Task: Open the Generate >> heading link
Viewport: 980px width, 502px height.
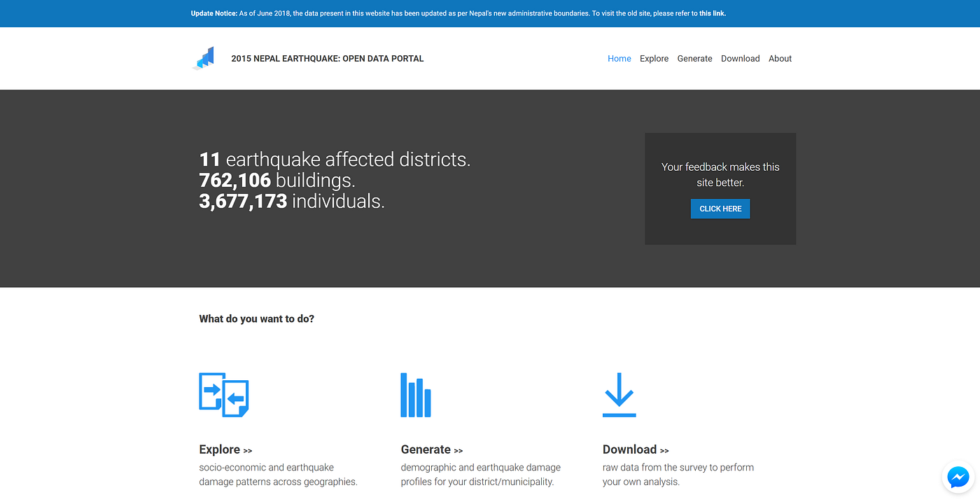Action: tap(432, 449)
